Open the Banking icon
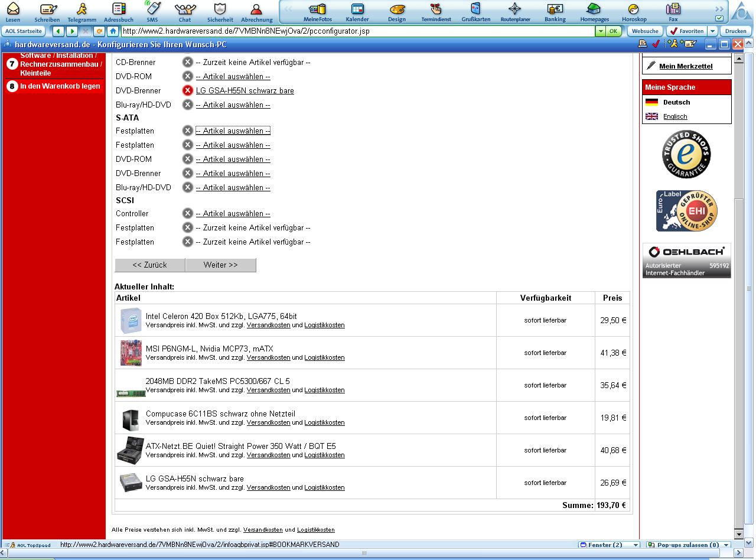The width and height of the screenshot is (756, 560). [x=555, y=11]
